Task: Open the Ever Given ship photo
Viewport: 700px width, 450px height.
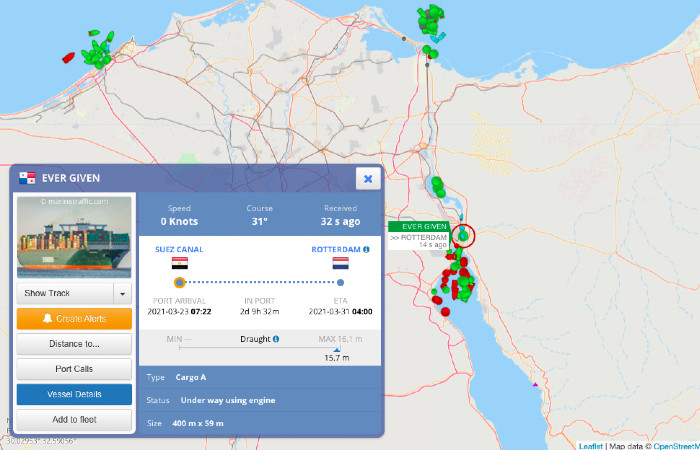Action: point(75,237)
